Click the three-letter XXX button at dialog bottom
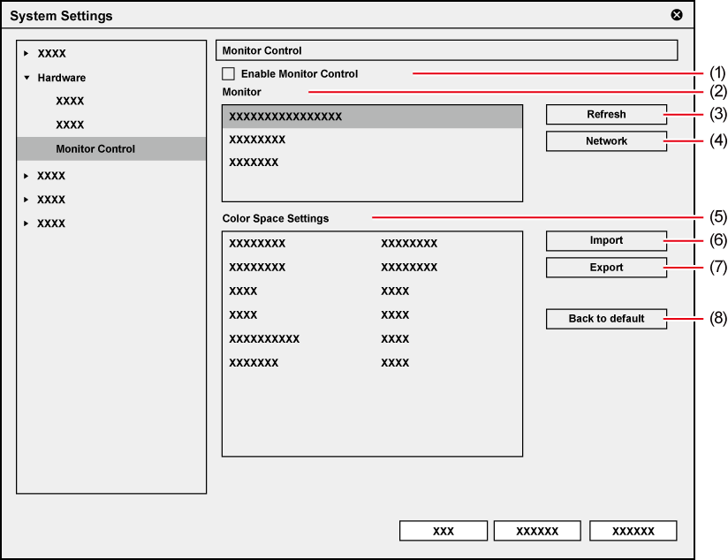The width and height of the screenshot is (728, 560). [x=444, y=531]
